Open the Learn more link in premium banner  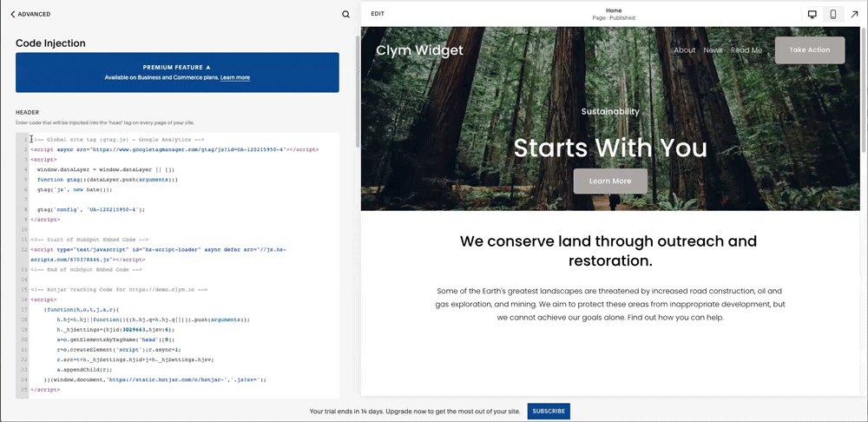(x=235, y=77)
